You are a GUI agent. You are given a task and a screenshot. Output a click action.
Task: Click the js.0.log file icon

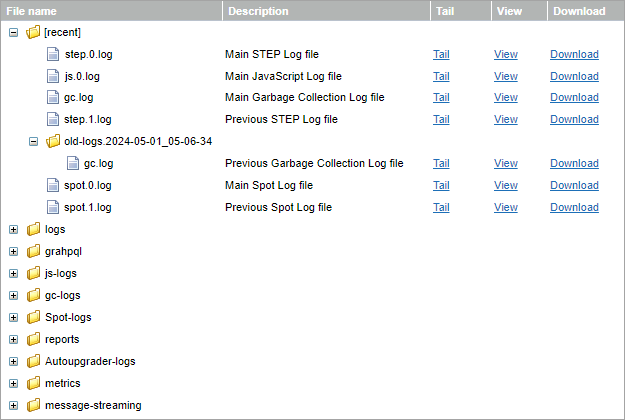click(54, 76)
